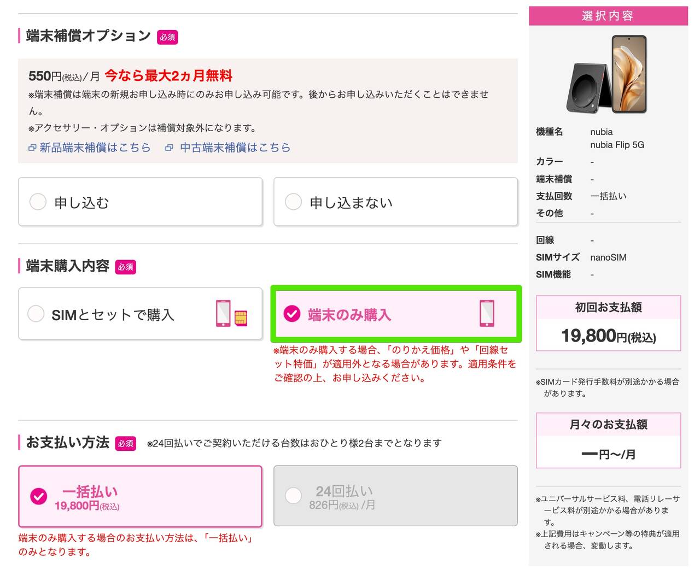700x588 pixels.
Task: Choose the 24回払い 826円/月 option
Action: click(294, 496)
